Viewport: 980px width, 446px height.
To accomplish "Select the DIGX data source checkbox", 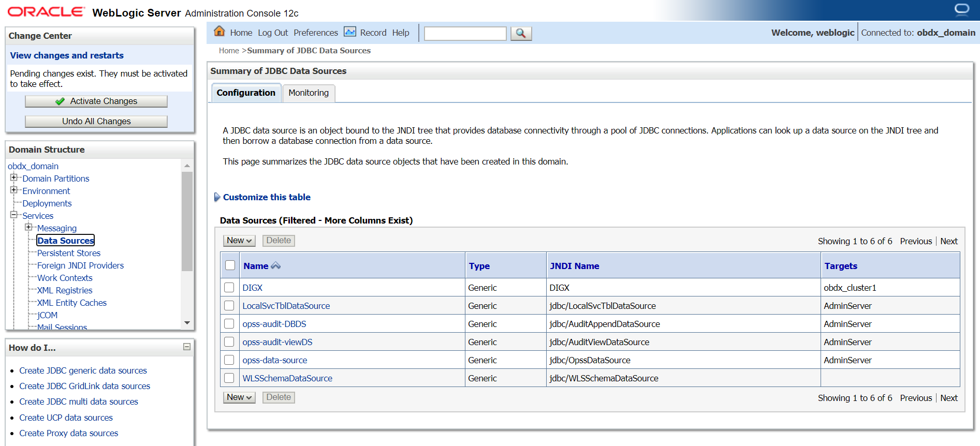I will (229, 288).
